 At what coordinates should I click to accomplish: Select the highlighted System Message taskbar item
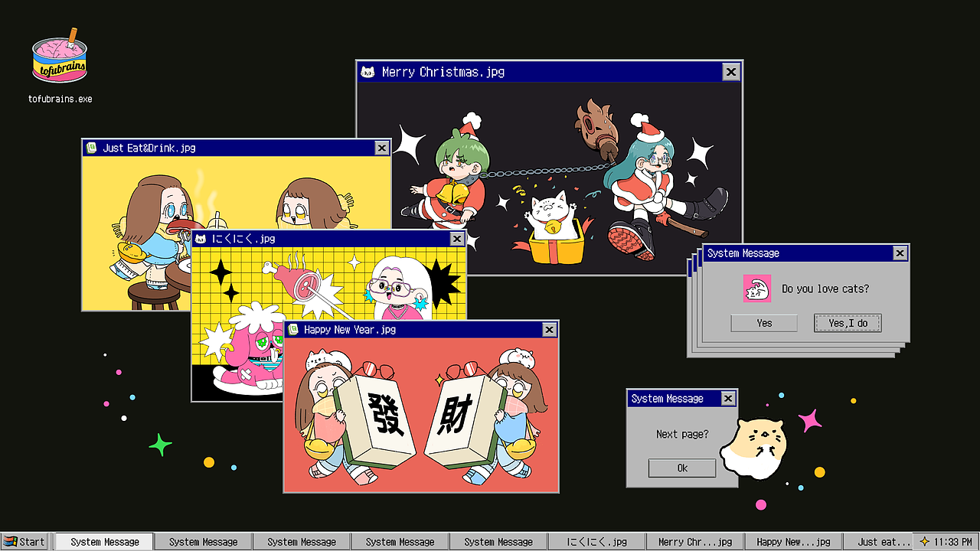pyautogui.click(x=105, y=541)
